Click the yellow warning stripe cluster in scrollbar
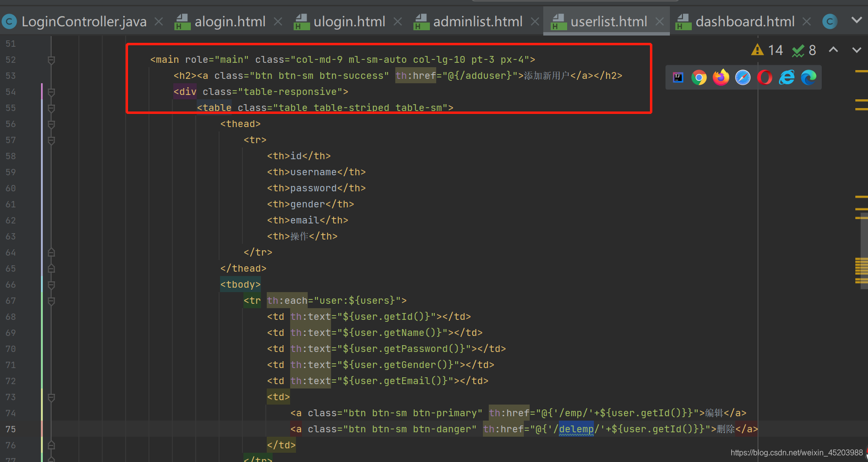The width and height of the screenshot is (868, 462). (x=861, y=271)
